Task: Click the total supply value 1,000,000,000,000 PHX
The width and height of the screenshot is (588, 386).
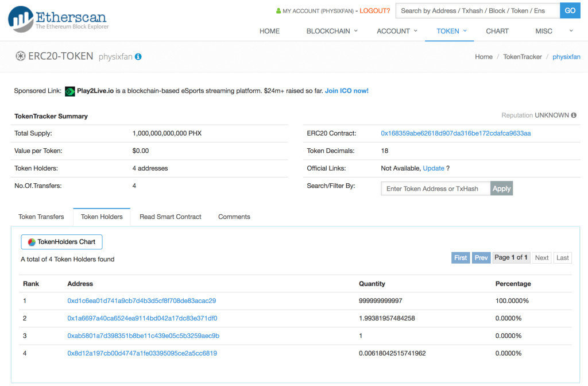Action: [167, 133]
